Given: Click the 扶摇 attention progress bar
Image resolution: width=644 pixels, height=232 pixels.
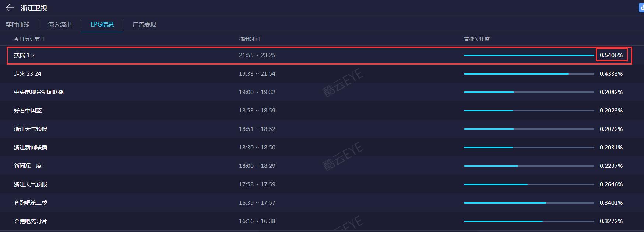Looking at the screenshot, I should click(x=529, y=55).
